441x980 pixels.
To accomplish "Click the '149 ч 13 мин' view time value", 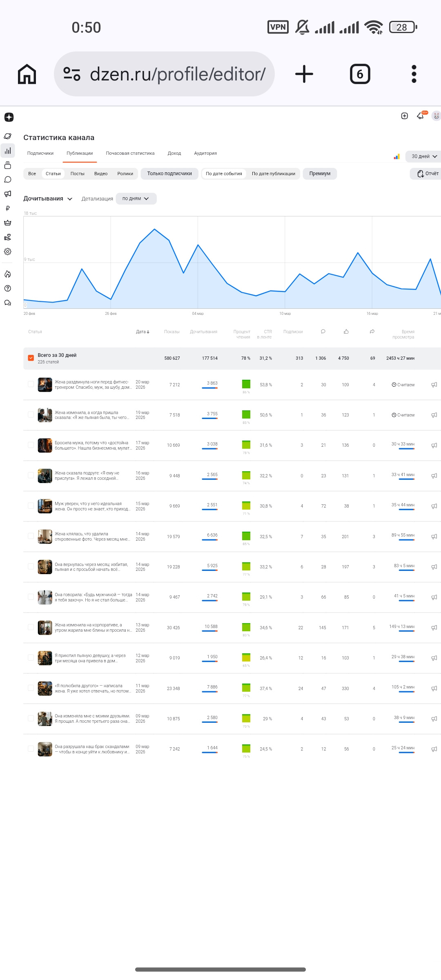I will point(402,626).
